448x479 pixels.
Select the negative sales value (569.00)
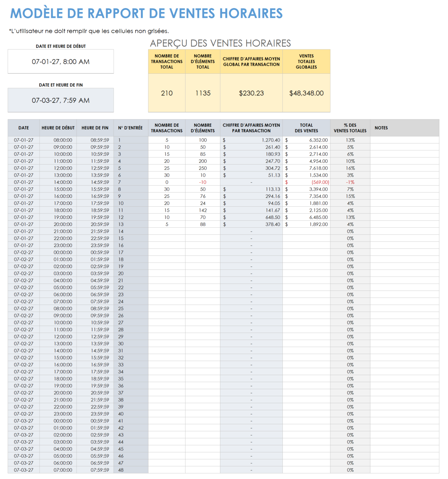319,182
